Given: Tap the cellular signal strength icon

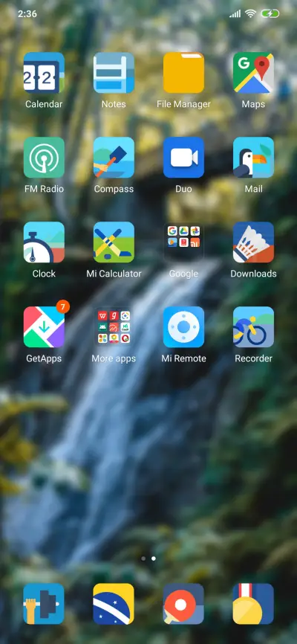Looking at the screenshot, I should point(235,14).
